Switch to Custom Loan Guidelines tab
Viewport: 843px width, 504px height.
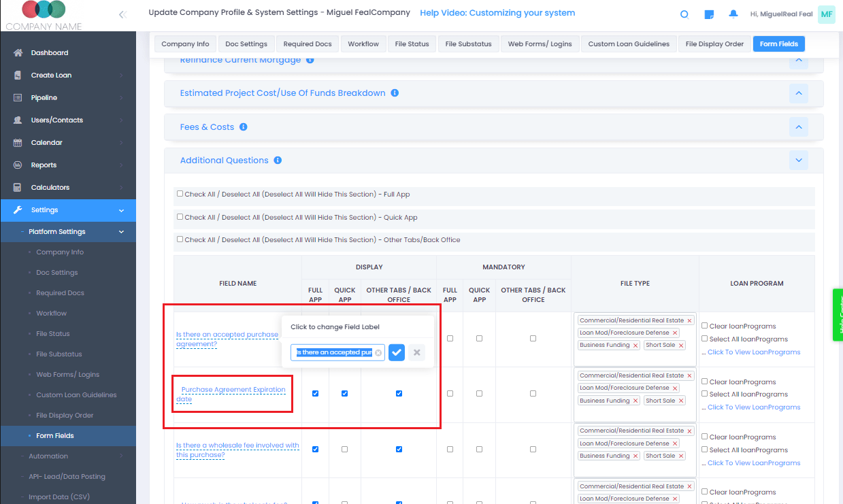pos(629,44)
